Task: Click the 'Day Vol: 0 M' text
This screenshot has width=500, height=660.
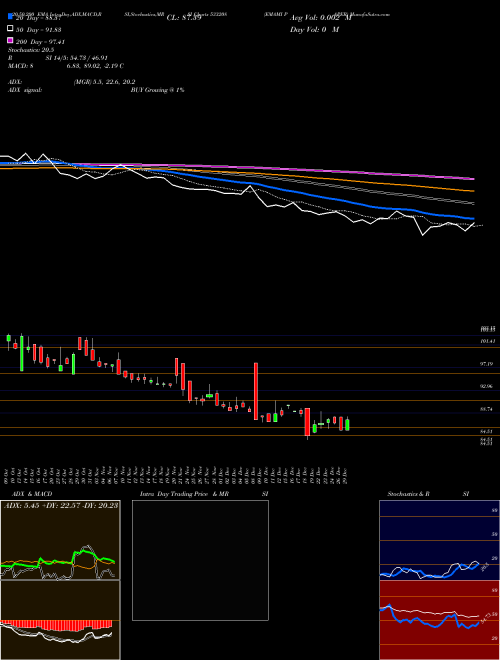Action: tap(314, 30)
